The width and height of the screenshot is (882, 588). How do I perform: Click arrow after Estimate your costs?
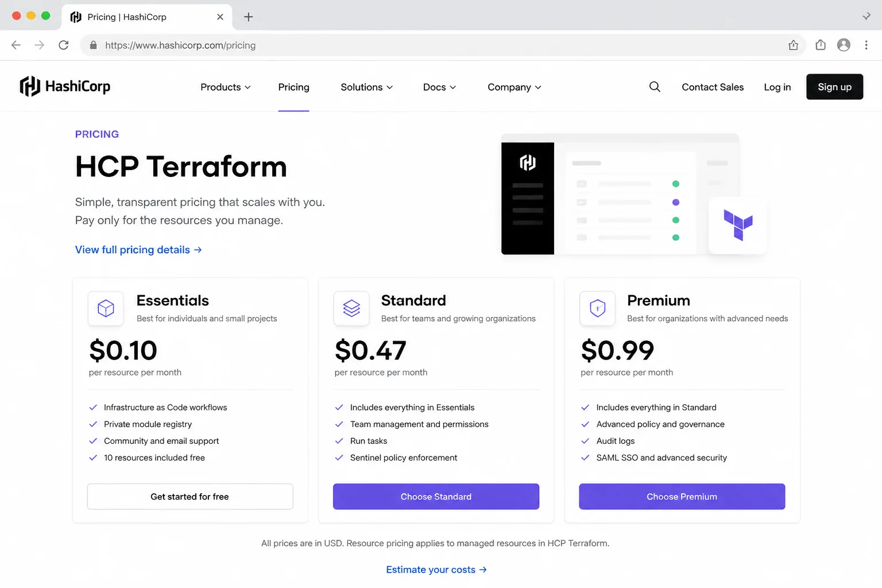[x=483, y=570]
